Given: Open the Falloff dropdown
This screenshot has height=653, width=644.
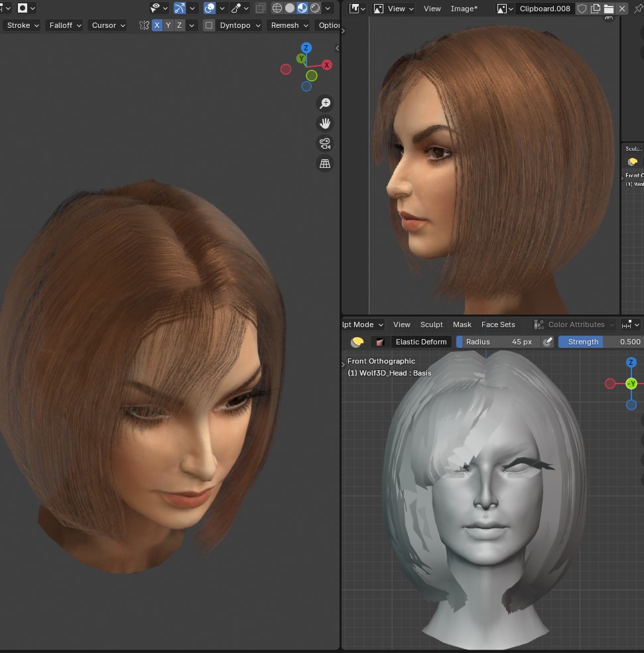Looking at the screenshot, I should point(64,25).
